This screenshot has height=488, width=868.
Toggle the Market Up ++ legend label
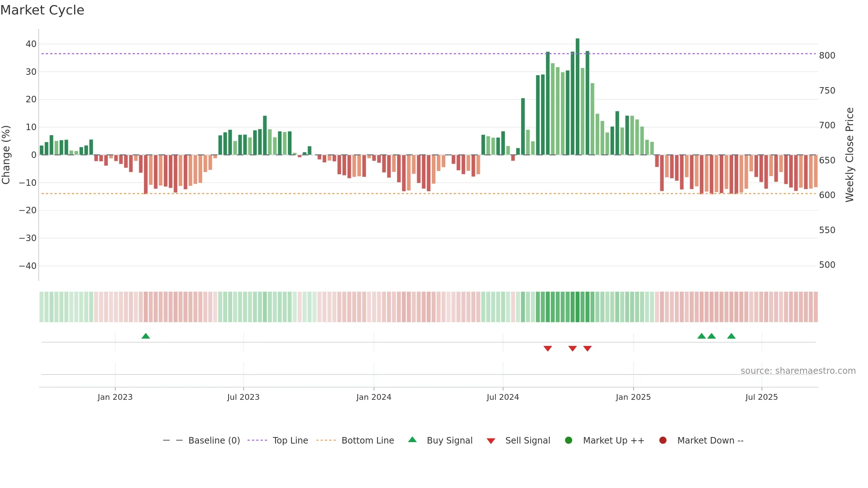pyautogui.click(x=614, y=440)
